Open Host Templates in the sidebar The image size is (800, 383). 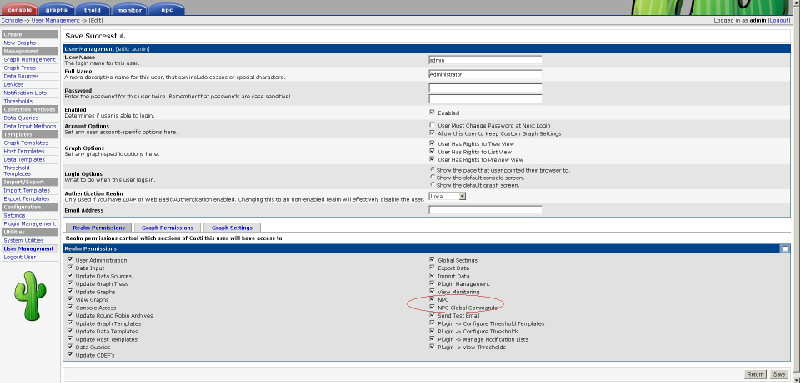pyautogui.click(x=23, y=151)
